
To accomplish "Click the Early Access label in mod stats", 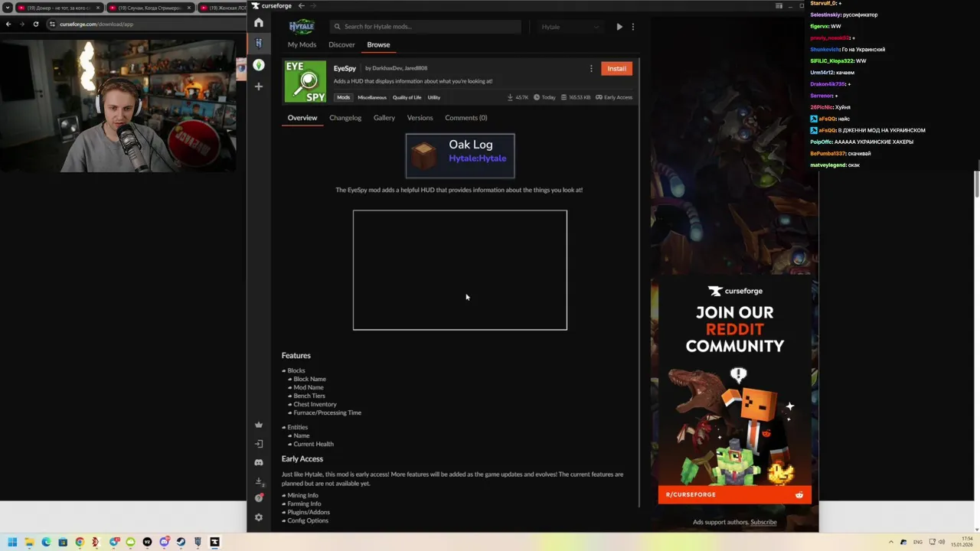I will pyautogui.click(x=614, y=97).
